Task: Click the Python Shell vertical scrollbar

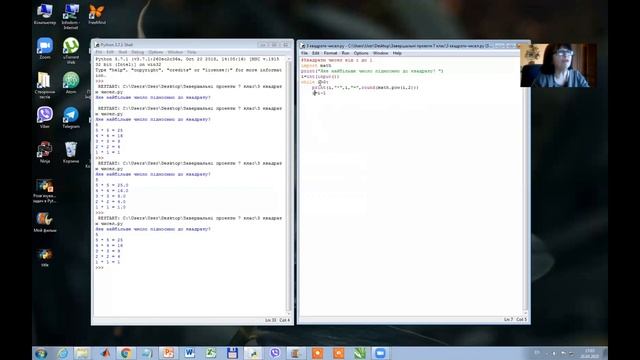Action: pos(289,186)
